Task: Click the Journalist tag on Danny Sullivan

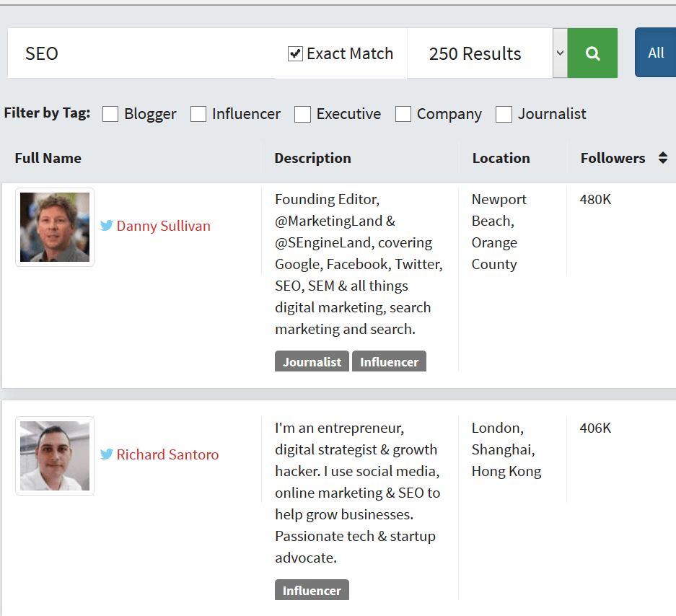Action: pos(312,361)
